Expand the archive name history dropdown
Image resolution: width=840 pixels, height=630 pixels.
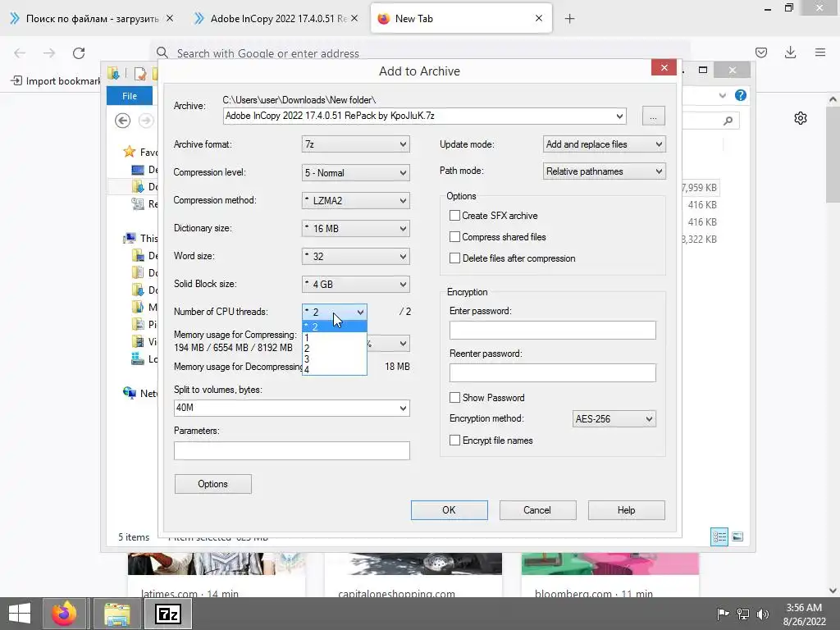pos(619,116)
